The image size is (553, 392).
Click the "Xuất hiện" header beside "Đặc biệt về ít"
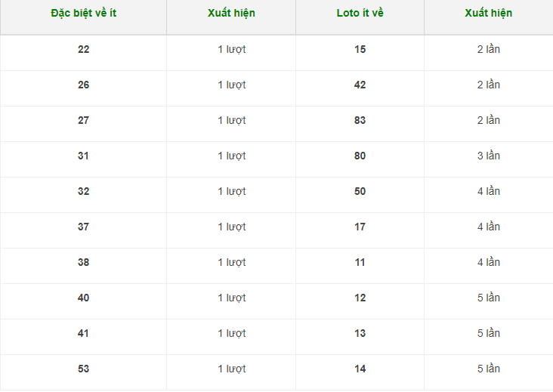[231, 14]
